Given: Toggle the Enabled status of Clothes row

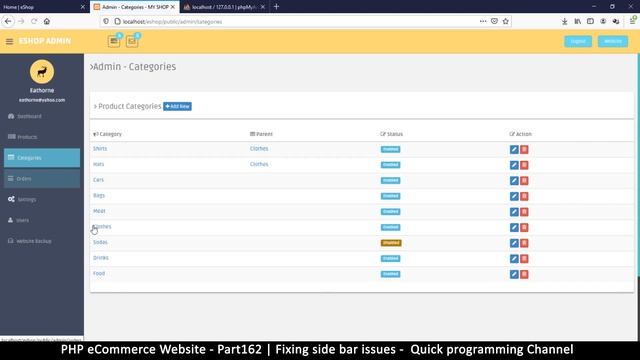Looking at the screenshot, I should click(x=390, y=227).
